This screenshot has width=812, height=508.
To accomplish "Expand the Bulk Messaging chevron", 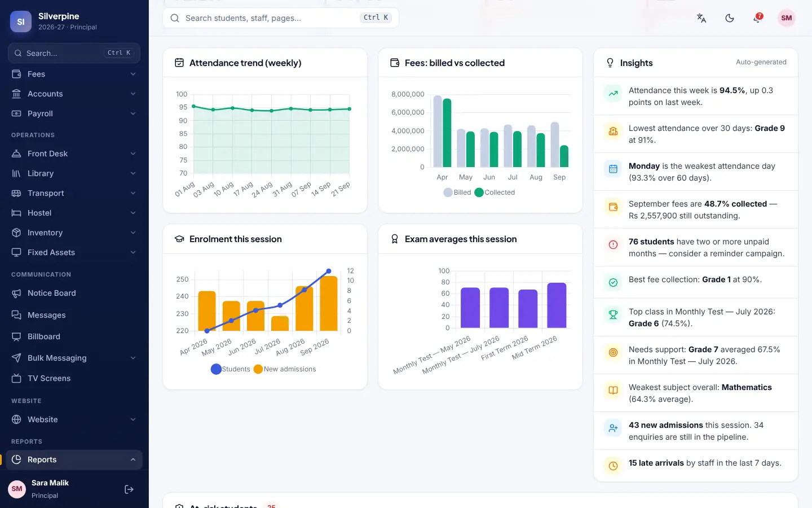I will click(x=133, y=358).
